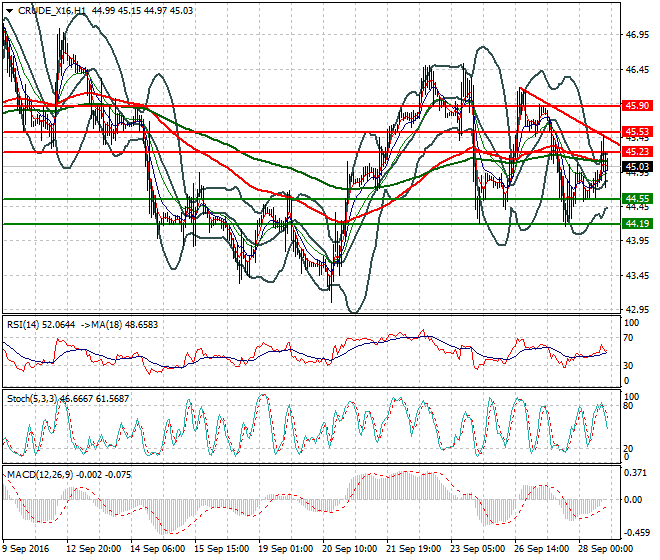Screen dimensions: 660x560
Task: Click the 21 Sep 19:00 time label
Action: 414,549
